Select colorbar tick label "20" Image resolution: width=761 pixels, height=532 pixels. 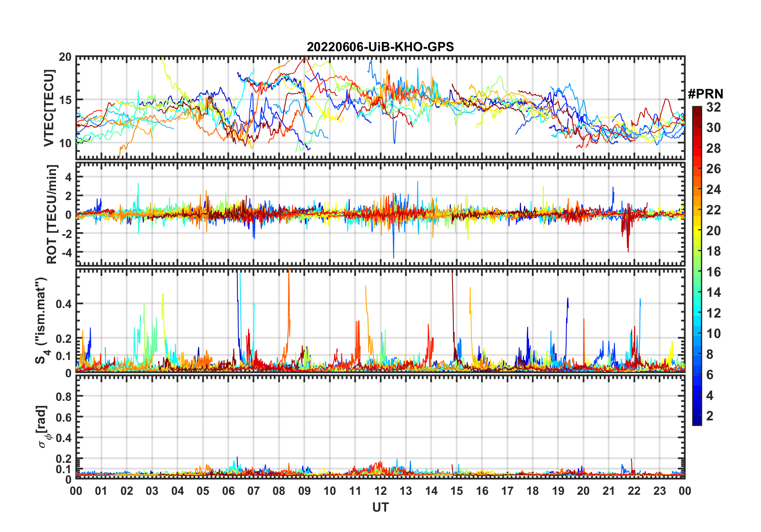(713, 231)
